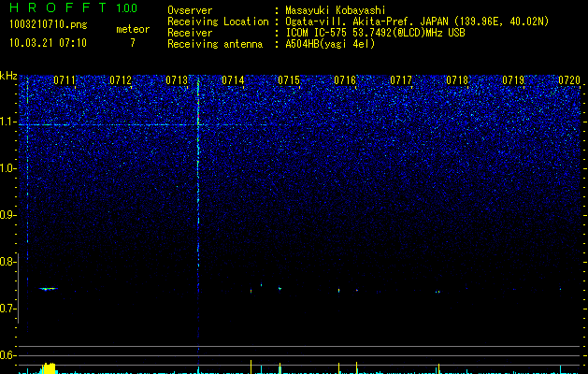The image size is (588, 374).
Task: Click the Receiving antenna label
Action: tap(215, 44)
